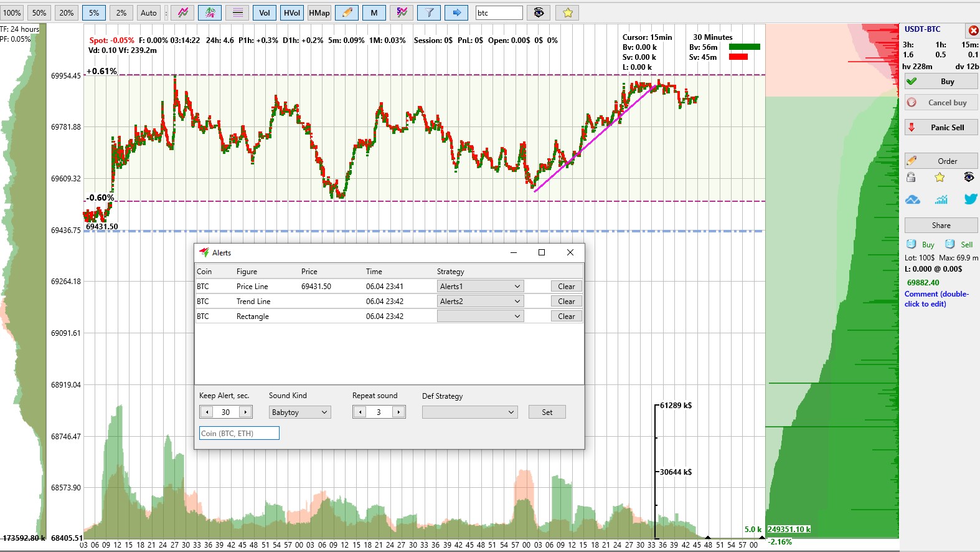Image resolution: width=980 pixels, height=552 pixels.
Task: Click the Twitter bird icon
Action: coord(970,199)
